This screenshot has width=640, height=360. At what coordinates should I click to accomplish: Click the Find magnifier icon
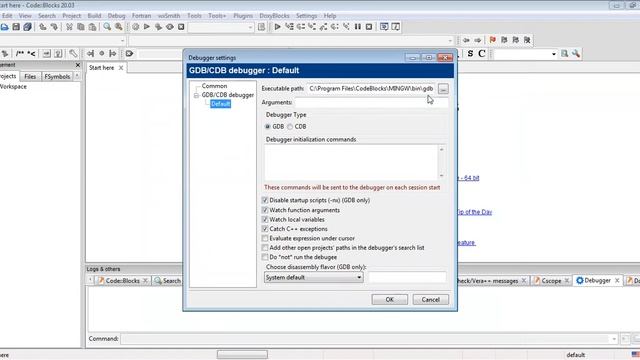point(107,27)
